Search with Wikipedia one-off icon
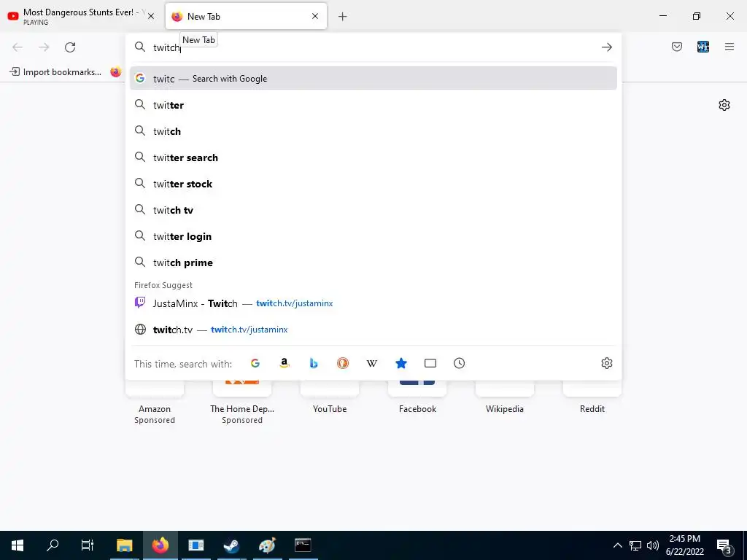The image size is (747, 560). click(371, 363)
